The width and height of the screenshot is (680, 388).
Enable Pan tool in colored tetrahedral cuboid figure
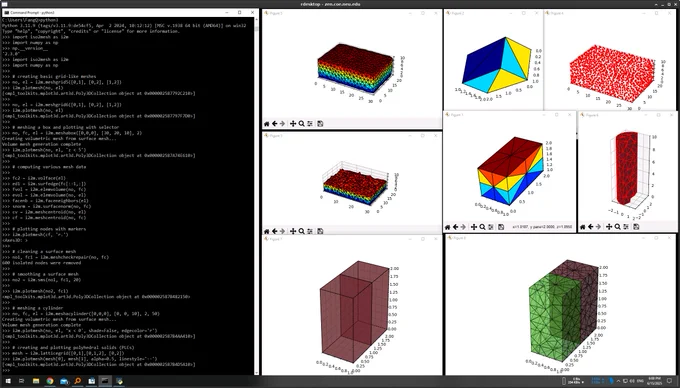(x=474, y=227)
